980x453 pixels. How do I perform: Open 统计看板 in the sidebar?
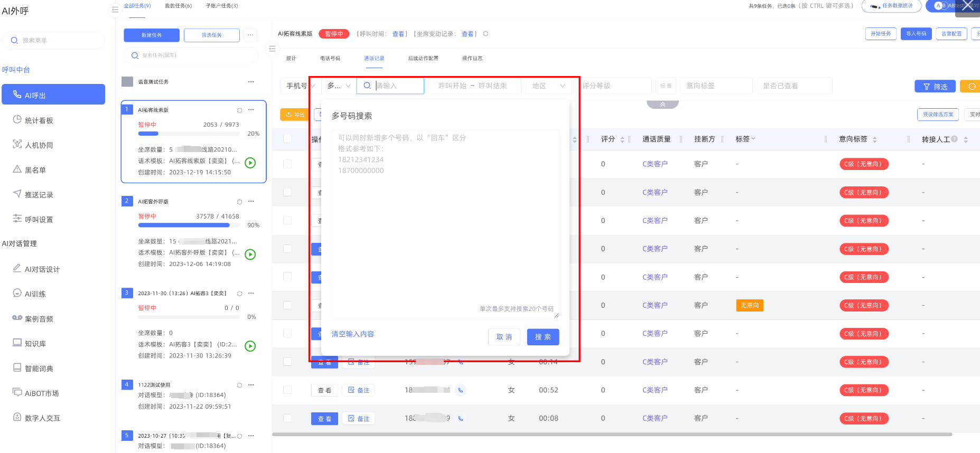click(39, 120)
